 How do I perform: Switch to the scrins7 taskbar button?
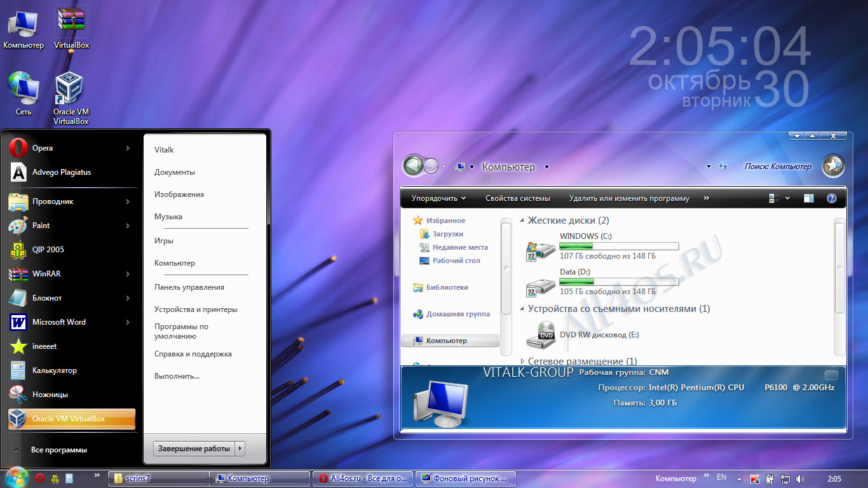(x=158, y=478)
